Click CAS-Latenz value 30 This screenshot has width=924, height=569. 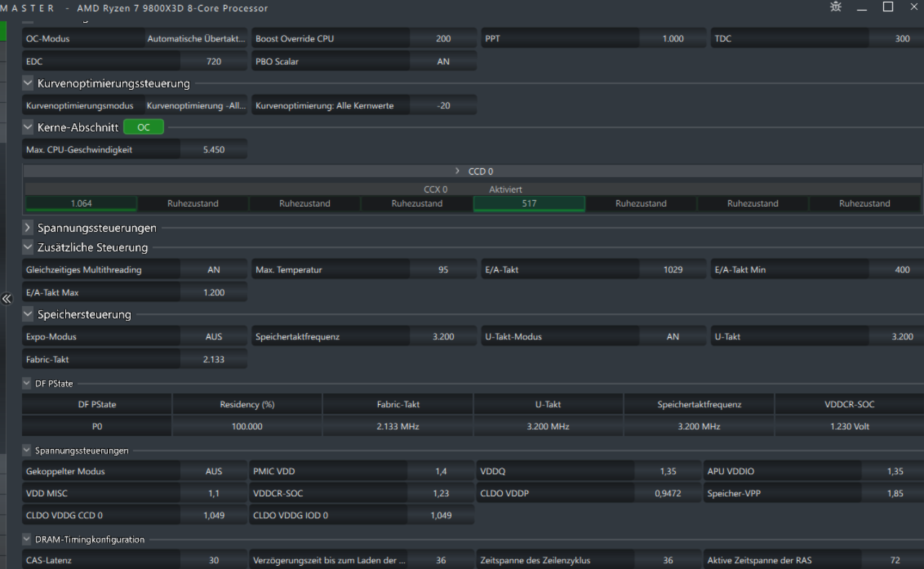click(x=213, y=560)
